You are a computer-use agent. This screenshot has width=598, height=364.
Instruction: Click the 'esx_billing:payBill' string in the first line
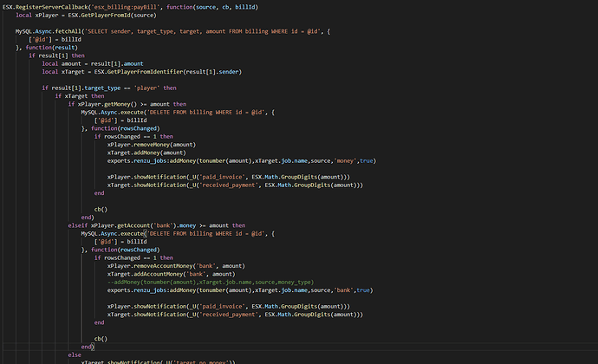124,7
